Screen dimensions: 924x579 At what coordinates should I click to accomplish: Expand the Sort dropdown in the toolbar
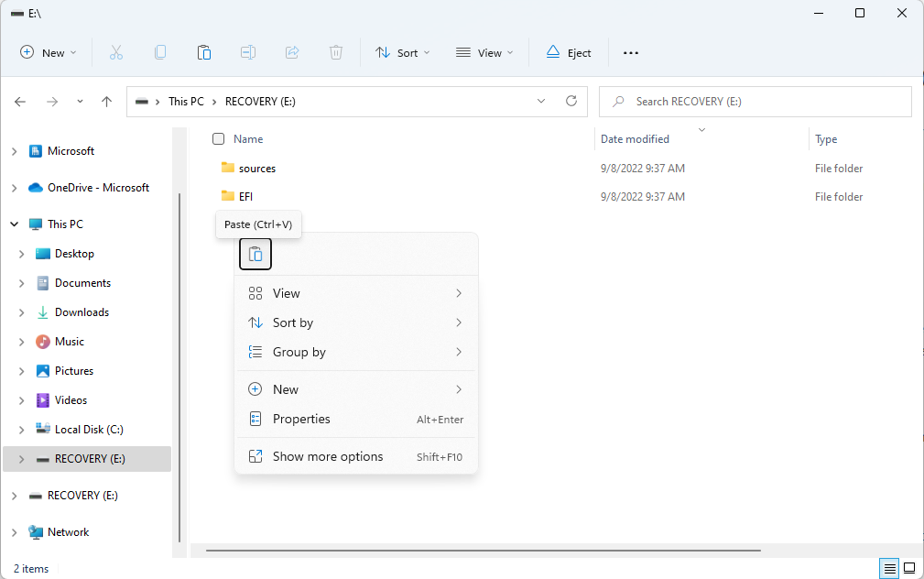coord(401,52)
